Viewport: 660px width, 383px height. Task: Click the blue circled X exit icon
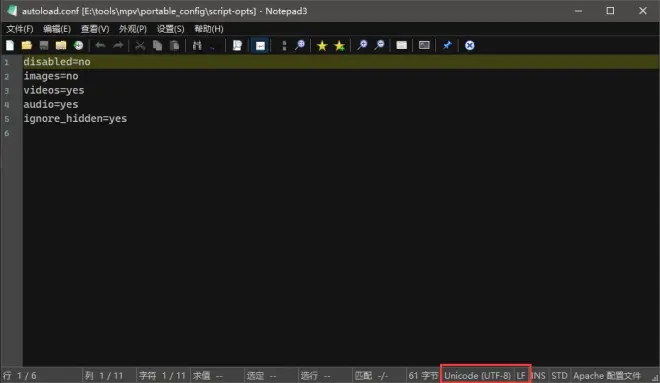coord(470,45)
